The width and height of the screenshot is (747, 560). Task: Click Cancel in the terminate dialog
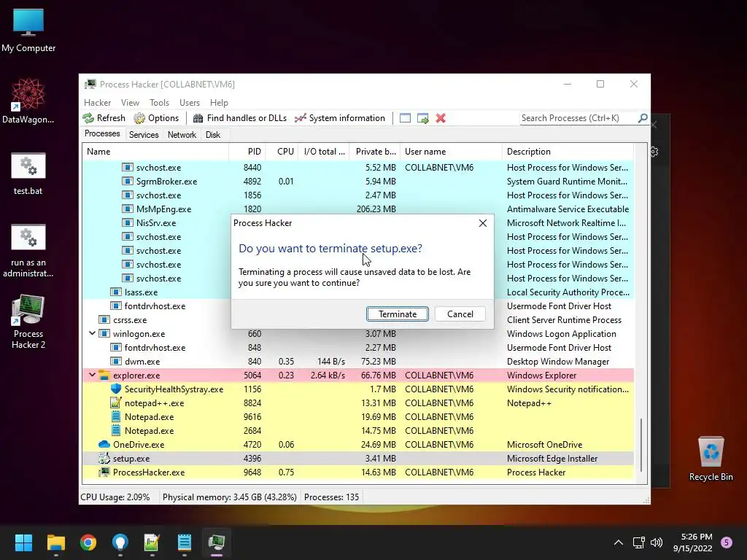coord(460,314)
